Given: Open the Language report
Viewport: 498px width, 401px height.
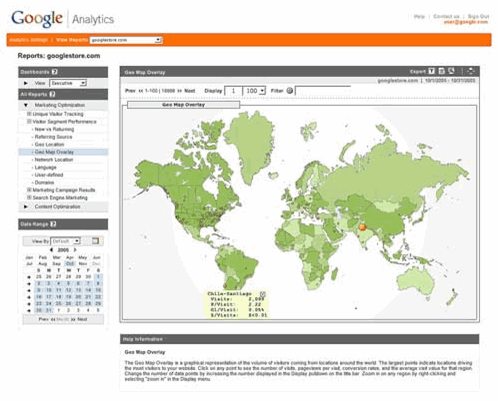Looking at the screenshot, I should pyautogui.click(x=45, y=167).
